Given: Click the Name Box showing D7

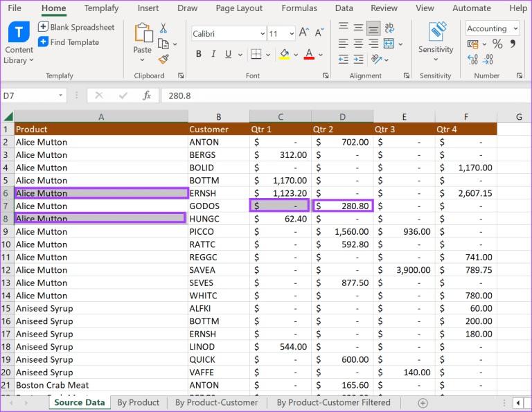Looking at the screenshot, I should pyautogui.click(x=33, y=96).
